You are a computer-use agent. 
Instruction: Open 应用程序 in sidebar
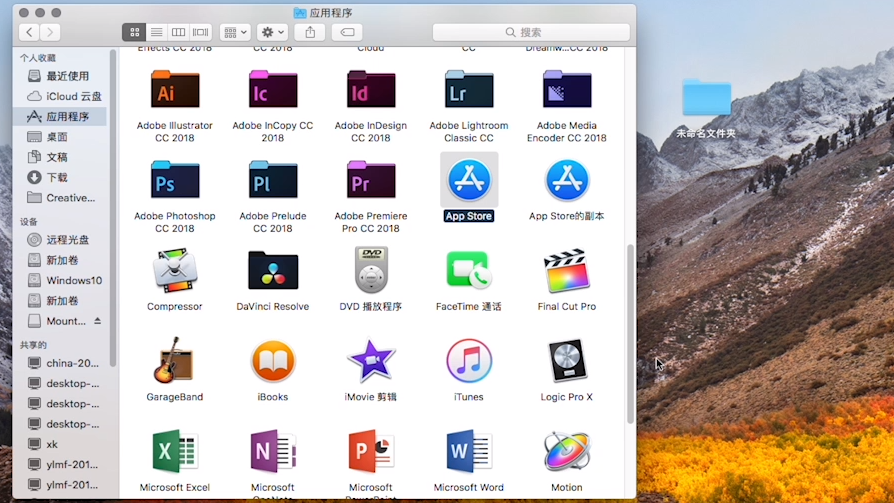pyautogui.click(x=59, y=116)
